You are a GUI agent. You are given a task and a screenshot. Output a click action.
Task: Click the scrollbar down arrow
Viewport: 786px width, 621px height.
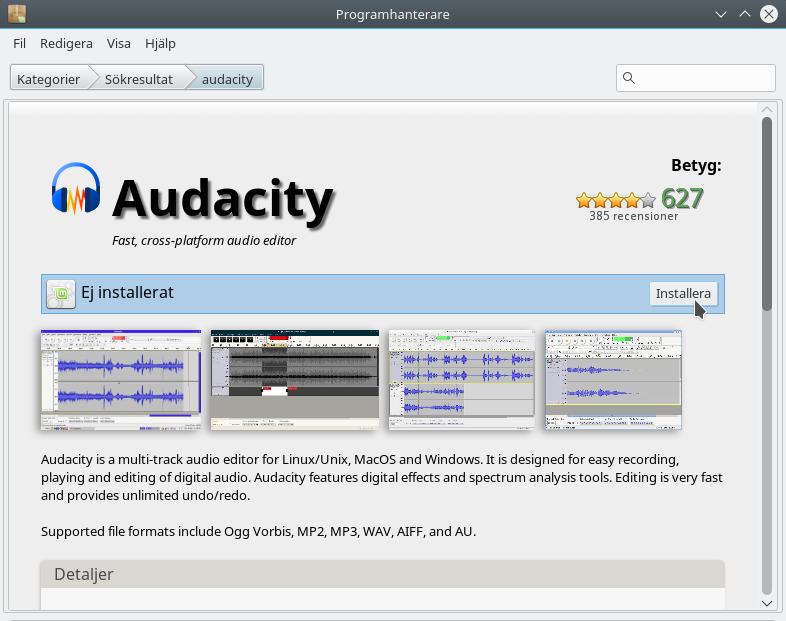point(766,603)
